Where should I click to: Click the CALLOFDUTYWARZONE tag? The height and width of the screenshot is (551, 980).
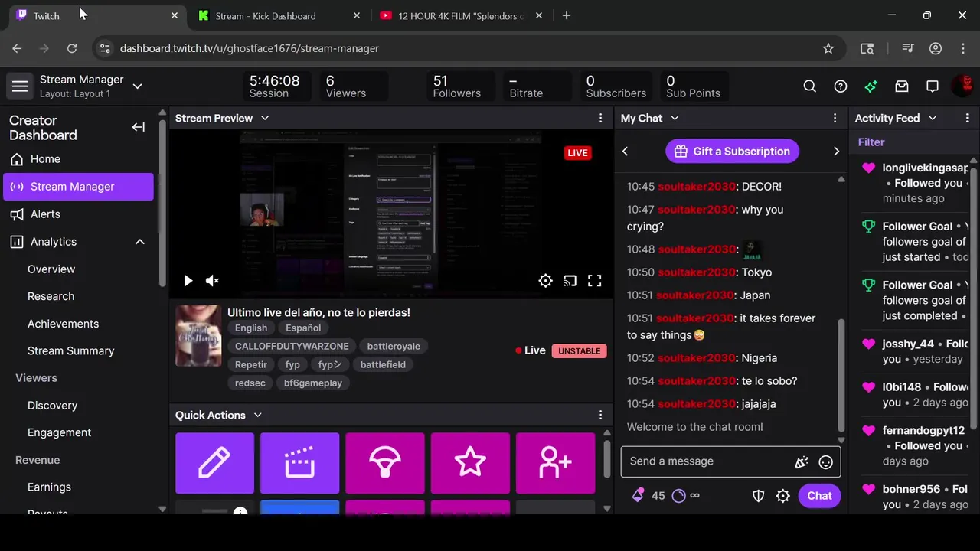(x=292, y=346)
